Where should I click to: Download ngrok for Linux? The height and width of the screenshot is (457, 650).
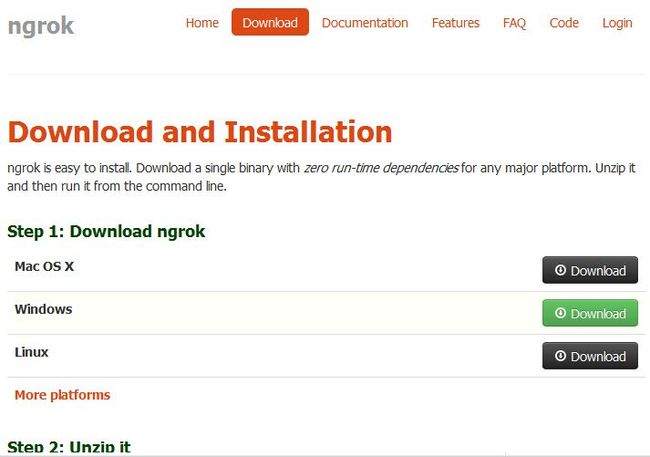click(590, 355)
